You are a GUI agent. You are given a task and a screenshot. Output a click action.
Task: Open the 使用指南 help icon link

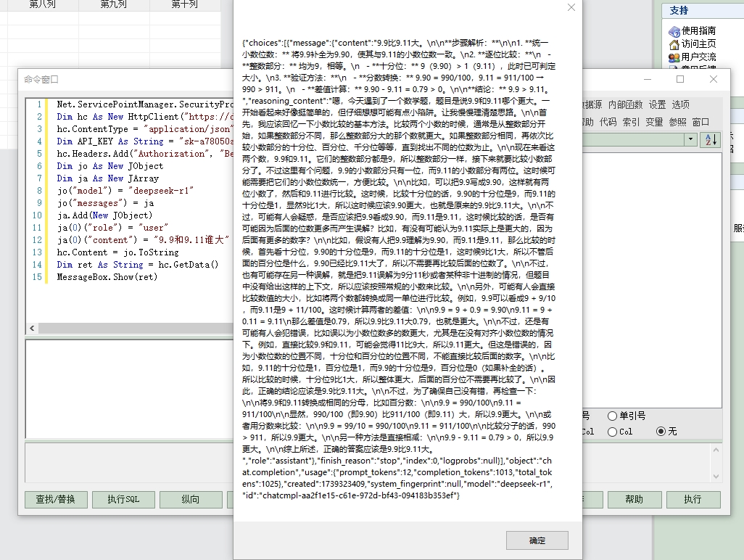674,30
